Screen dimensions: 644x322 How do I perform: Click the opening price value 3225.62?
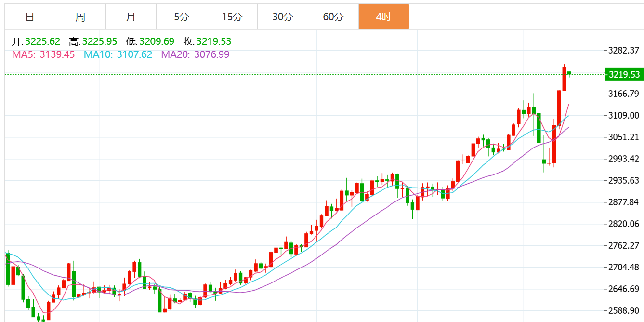coord(43,41)
